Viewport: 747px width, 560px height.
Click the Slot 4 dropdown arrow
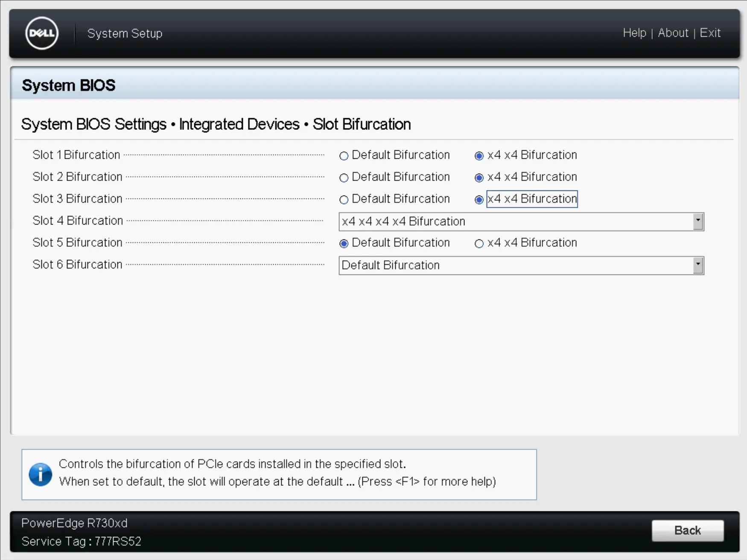tap(698, 222)
